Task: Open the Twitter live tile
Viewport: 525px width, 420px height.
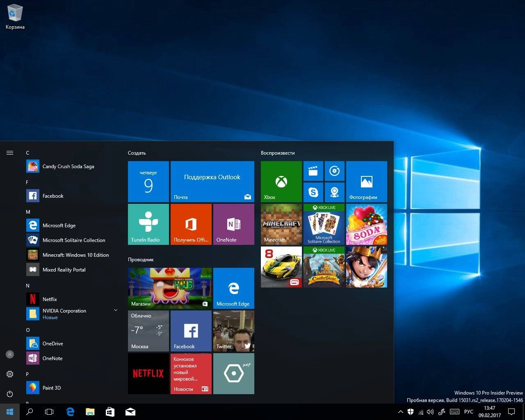Action: coord(234,331)
